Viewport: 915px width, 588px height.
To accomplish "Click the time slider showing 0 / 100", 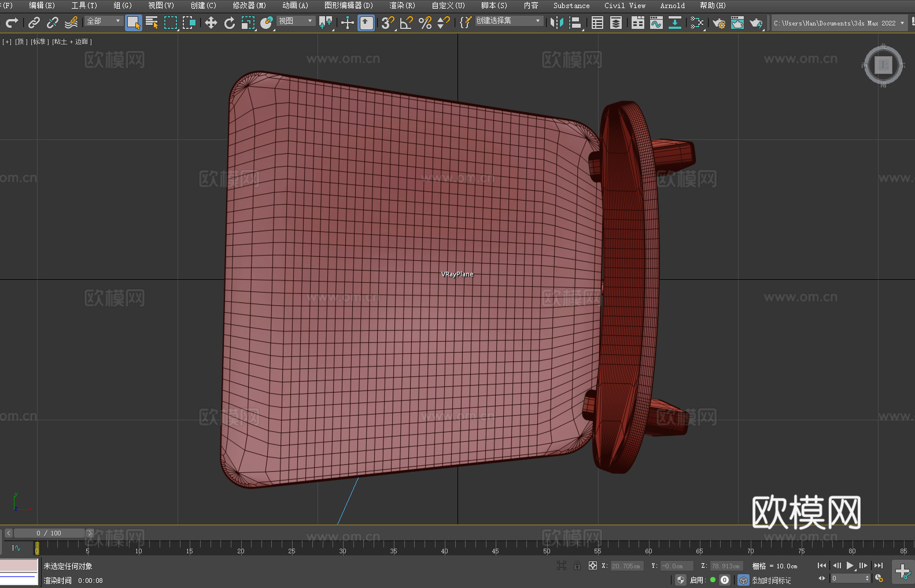I will click(x=49, y=533).
